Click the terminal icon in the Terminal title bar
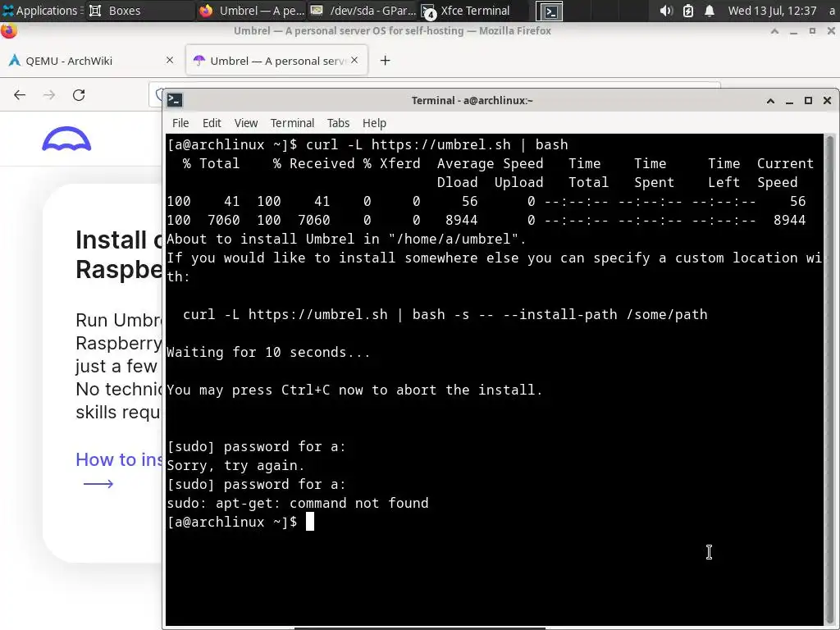 pyautogui.click(x=175, y=100)
